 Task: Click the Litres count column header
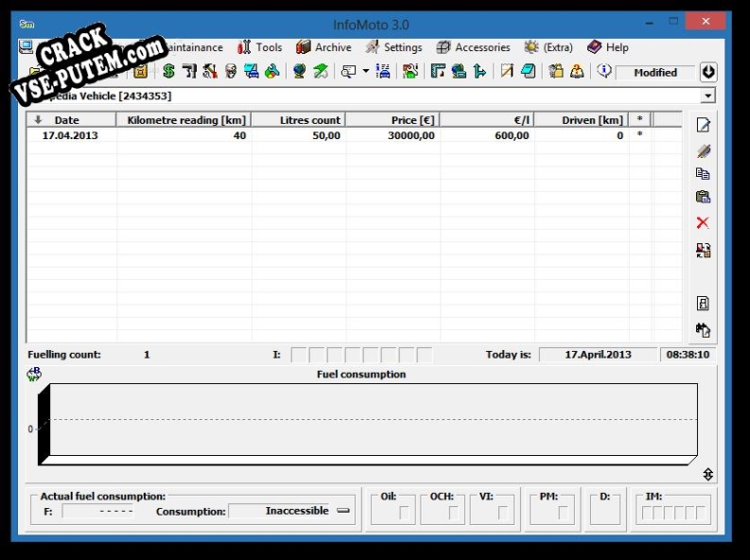pyautogui.click(x=299, y=120)
